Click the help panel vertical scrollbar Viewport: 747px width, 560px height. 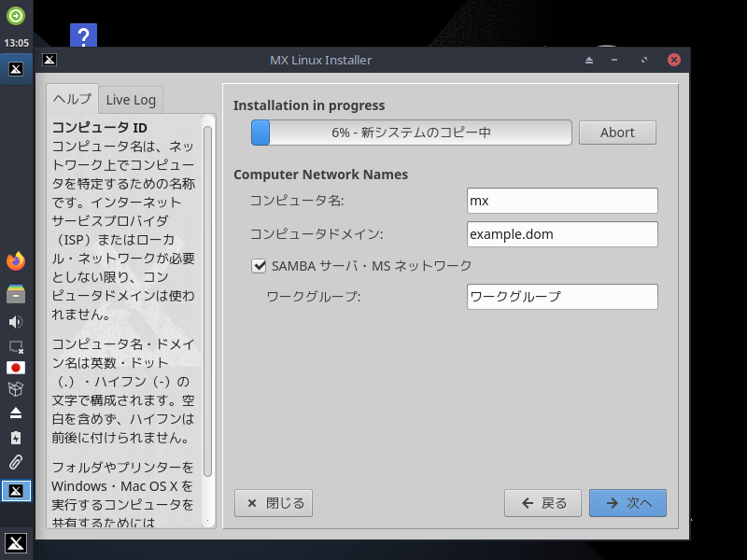pos(207,301)
